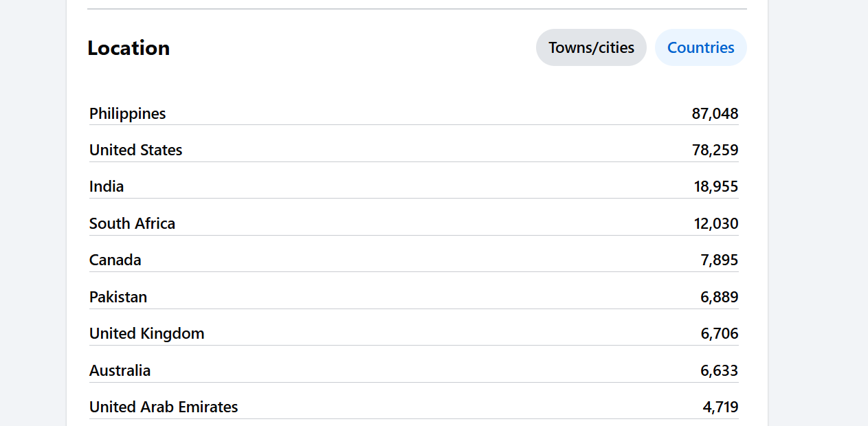Click the 78,259 United States count
The width and height of the screenshot is (868, 426).
(715, 150)
